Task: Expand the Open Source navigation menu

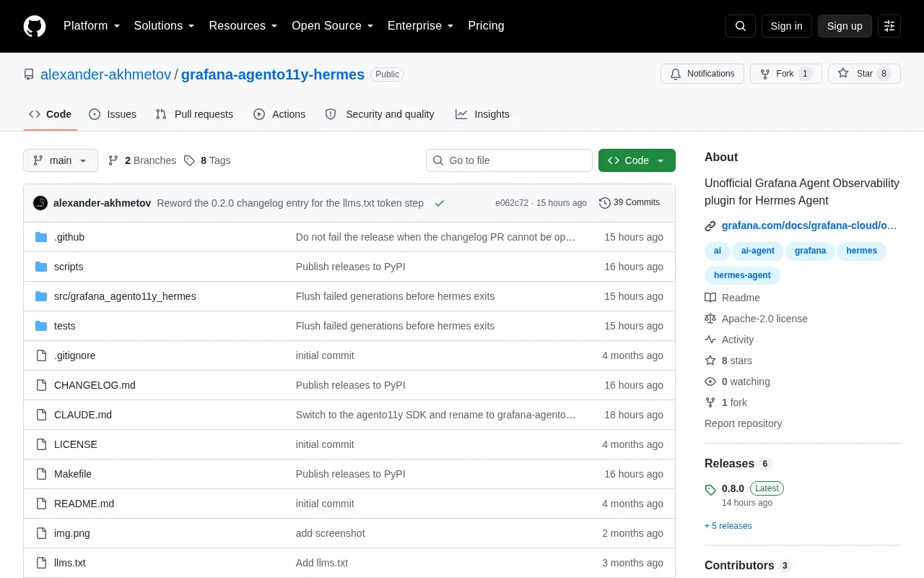Action: coord(333,26)
